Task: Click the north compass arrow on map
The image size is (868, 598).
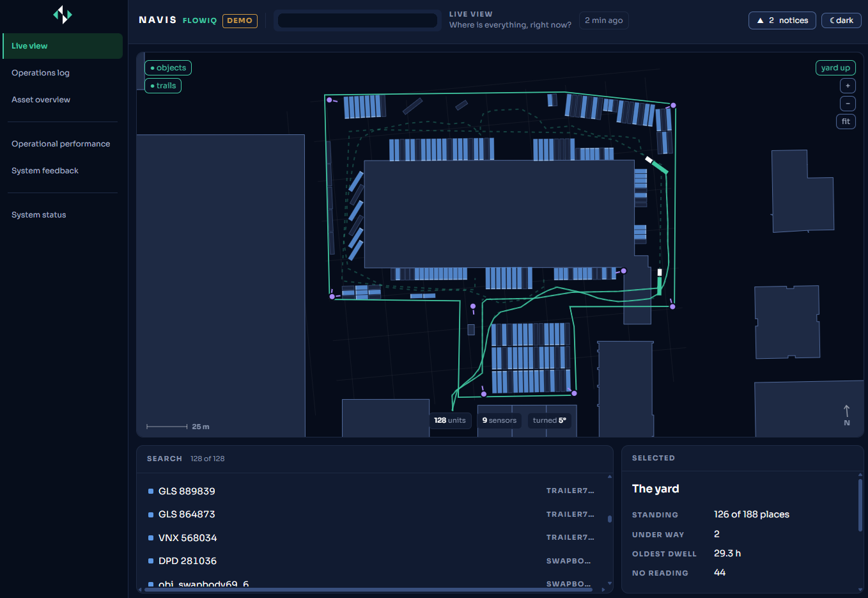Action: tap(847, 414)
